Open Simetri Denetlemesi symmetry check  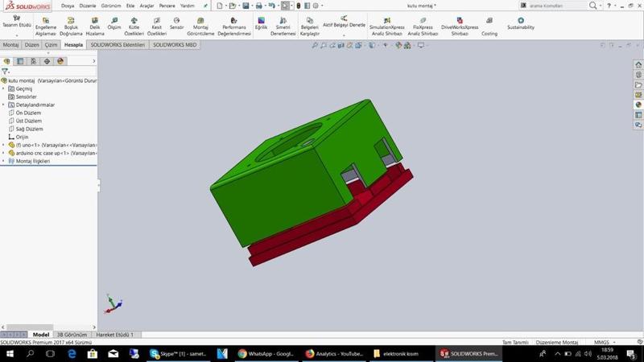283,27
